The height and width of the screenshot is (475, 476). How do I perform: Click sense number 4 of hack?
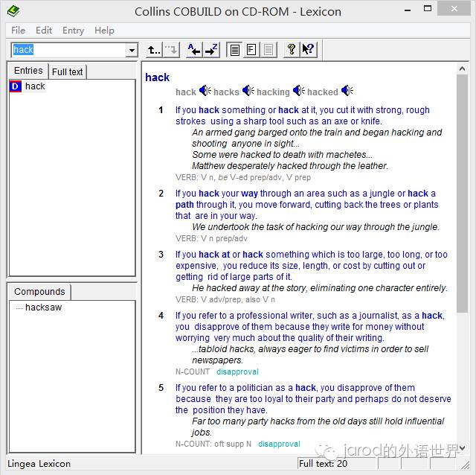161,316
